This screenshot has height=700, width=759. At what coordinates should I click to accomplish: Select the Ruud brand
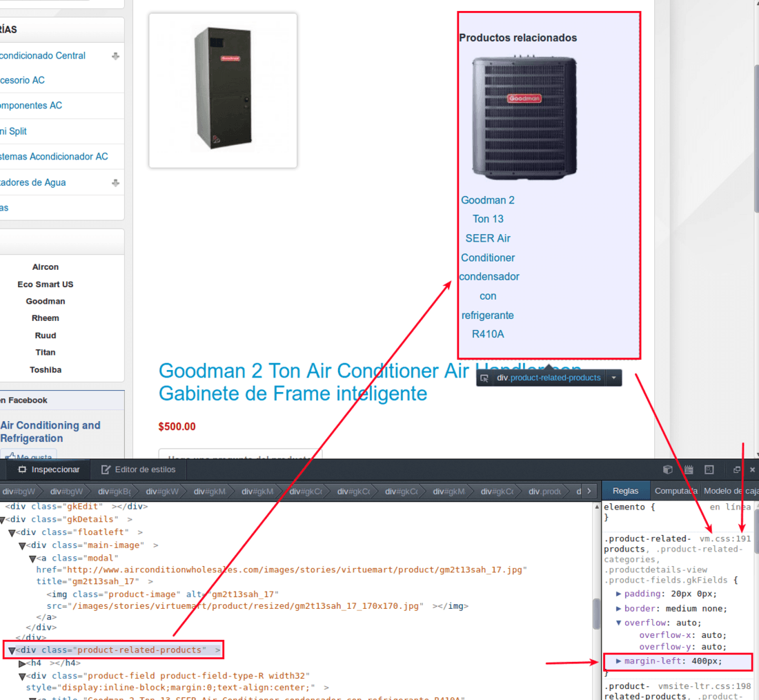pos(46,336)
